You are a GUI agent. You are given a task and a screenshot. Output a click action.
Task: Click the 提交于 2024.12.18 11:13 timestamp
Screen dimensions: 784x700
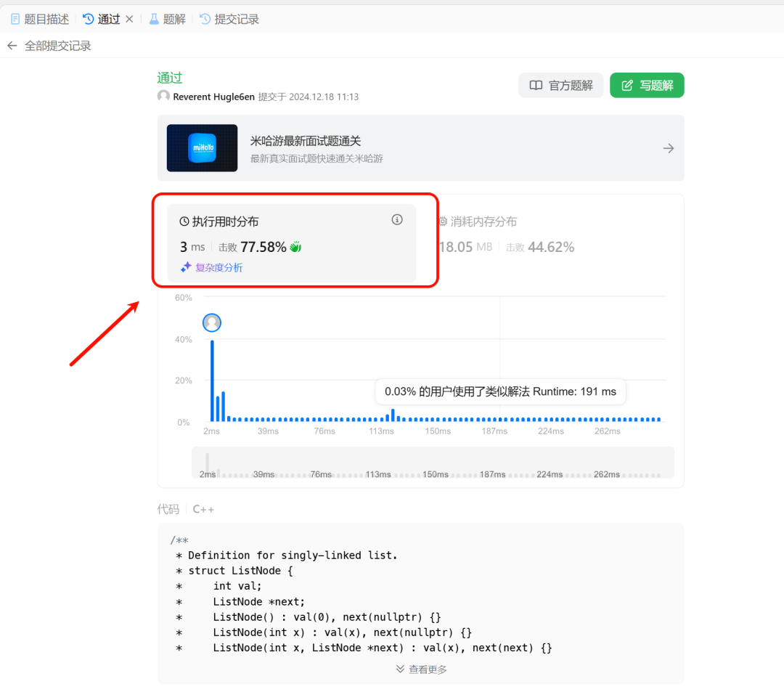click(x=309, y=97)
